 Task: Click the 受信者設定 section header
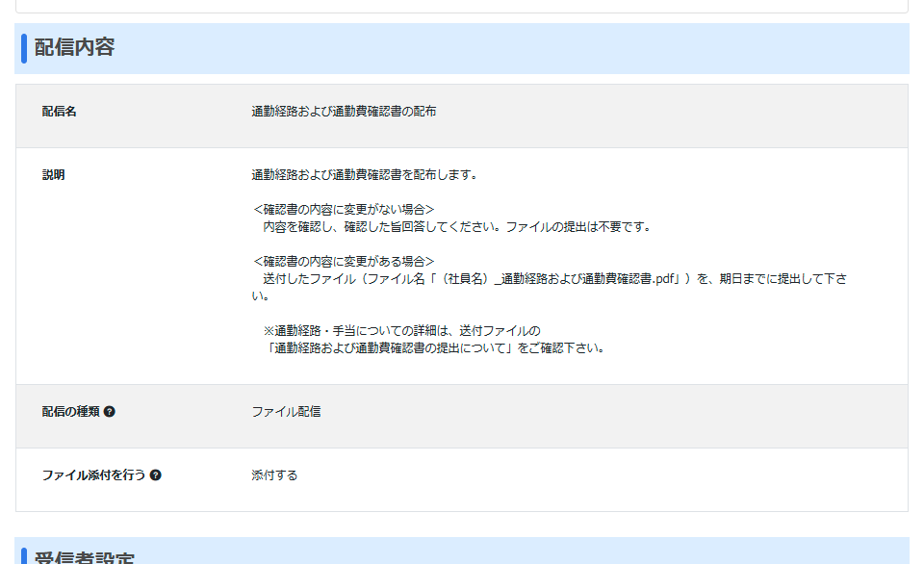coord(85,557)
